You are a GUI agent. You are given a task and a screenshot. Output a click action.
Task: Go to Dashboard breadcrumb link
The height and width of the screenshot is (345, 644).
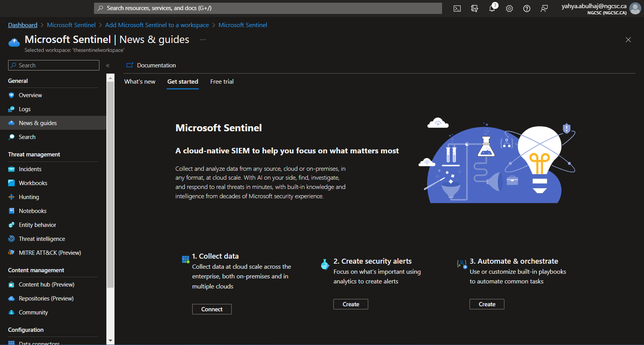click(23, 25)
